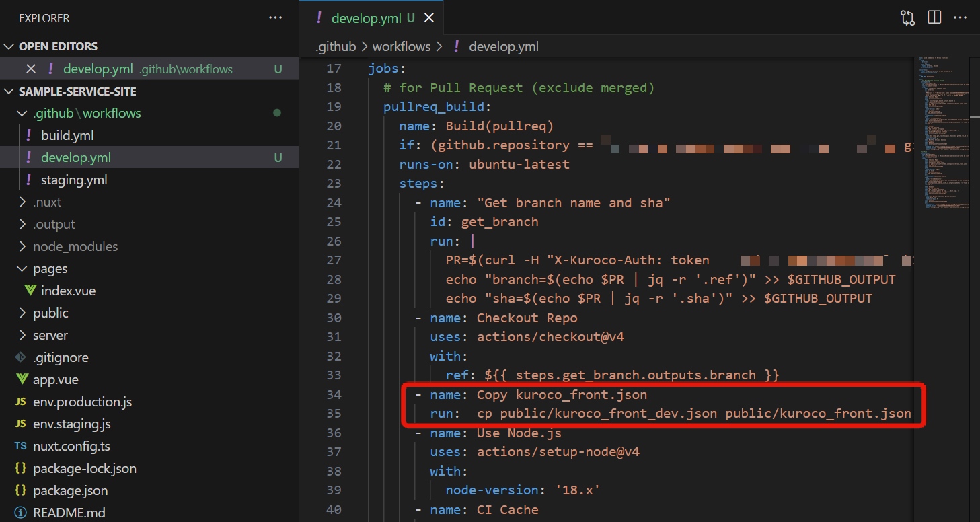Image resolution: width=980 pixels, height=522 pixels.
Task: Click 'actions/checkout@v4' text in editor
Action: click(x=550, y=336)
